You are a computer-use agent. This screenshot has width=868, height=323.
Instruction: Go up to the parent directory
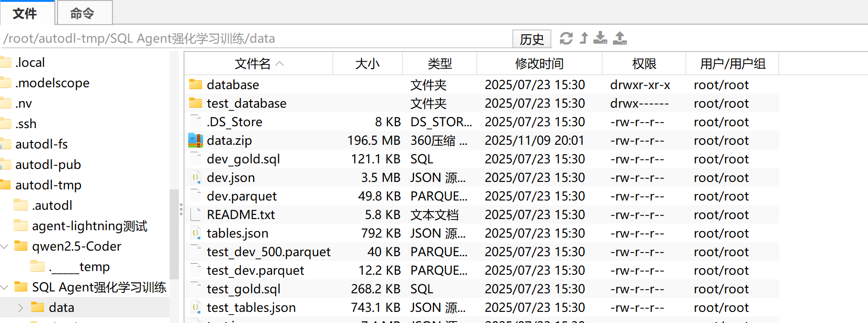(x=584, y=38)
